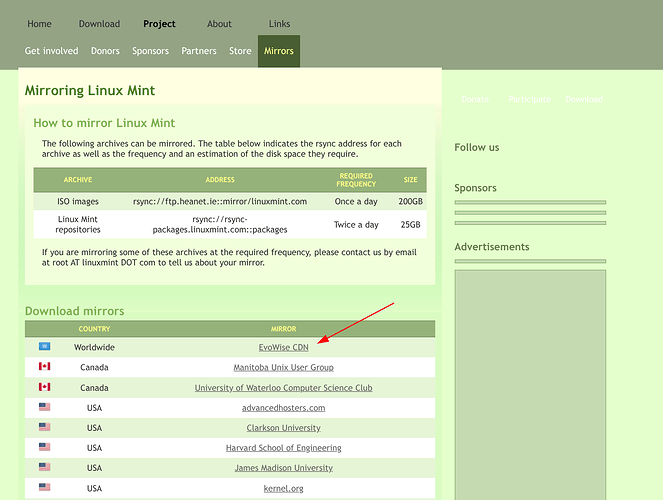663x500 pixels.
Task: Open the Home menu
Action: coord(39,24)
